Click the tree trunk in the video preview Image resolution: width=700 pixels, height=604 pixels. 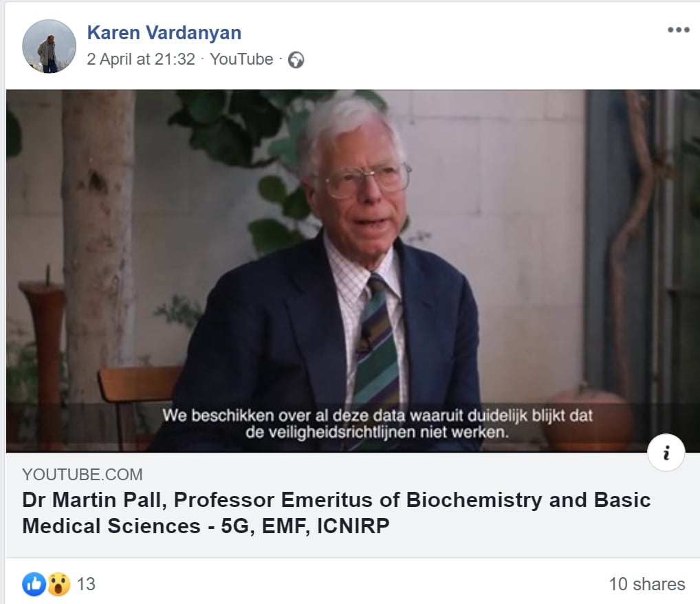click(x=98, y=227)
